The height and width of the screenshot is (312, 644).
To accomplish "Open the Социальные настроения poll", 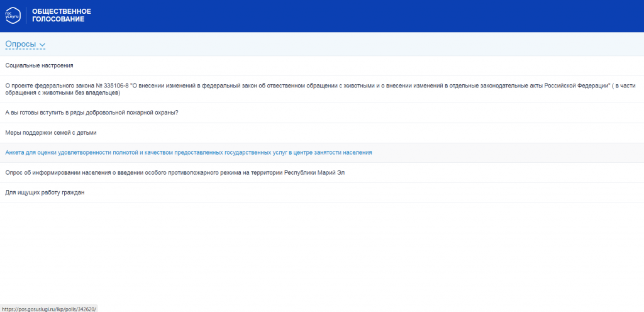I will coord(39,65).
